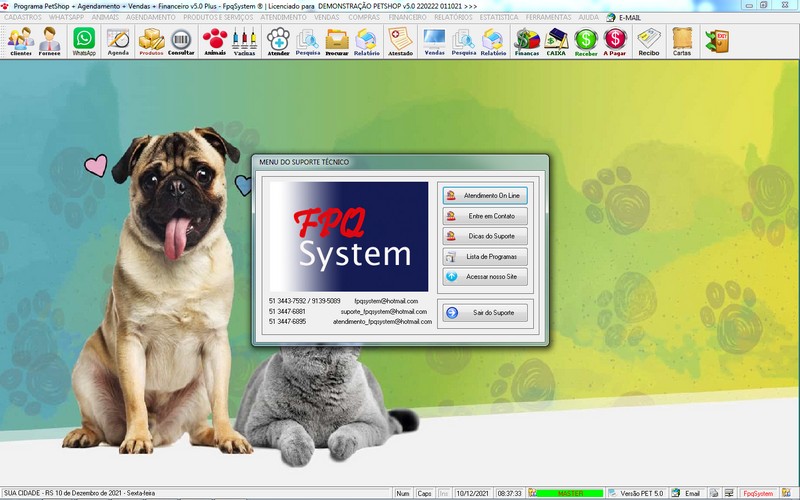Click the FPQ System logo image

coord(348,237)
